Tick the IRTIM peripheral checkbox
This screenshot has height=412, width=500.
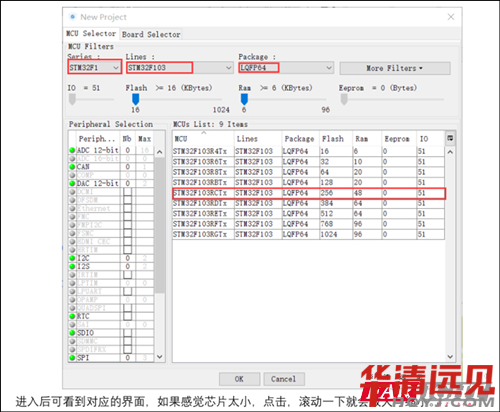point(127,275)
